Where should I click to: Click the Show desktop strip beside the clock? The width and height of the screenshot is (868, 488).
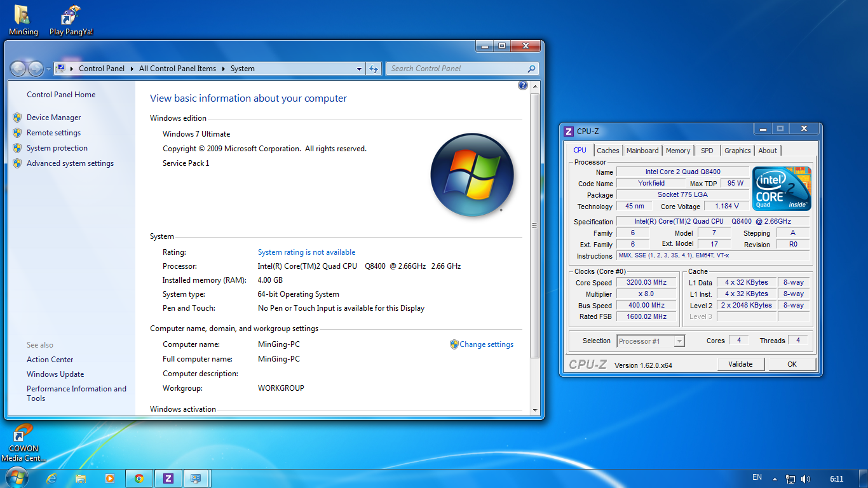pos(864,479)
